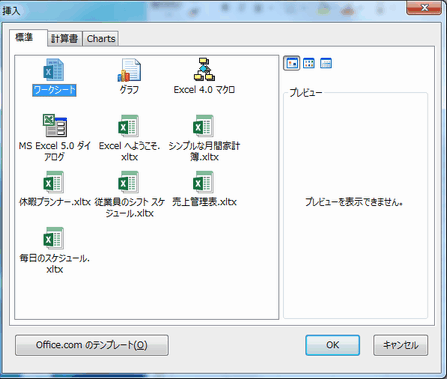Click 従業員のシフト スケジュール.xltx file name
Image resolution: width=447 pixels, height=379 pixels.
point(129,207)
